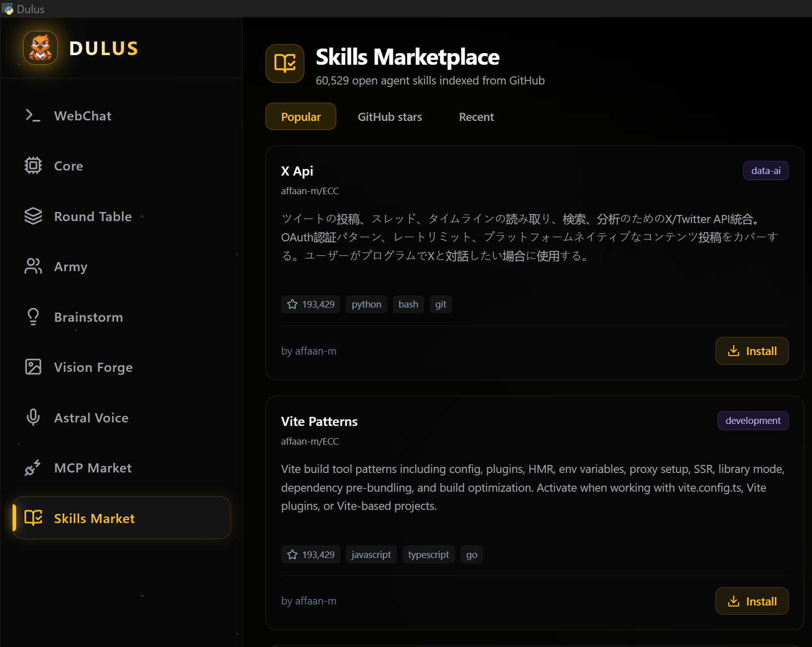The image size is (812, 647).
Task: Switch to the GitHub stars tab
Action: coord(390,117)
